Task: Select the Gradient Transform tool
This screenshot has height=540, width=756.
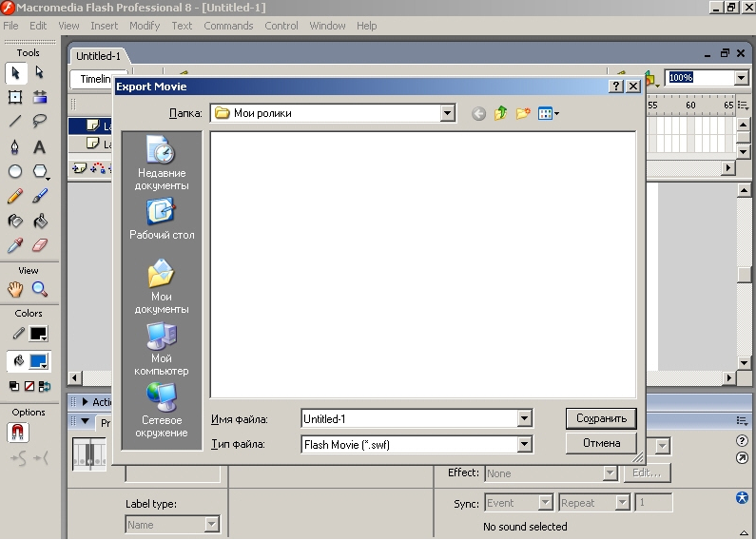Action: (40, 97)
